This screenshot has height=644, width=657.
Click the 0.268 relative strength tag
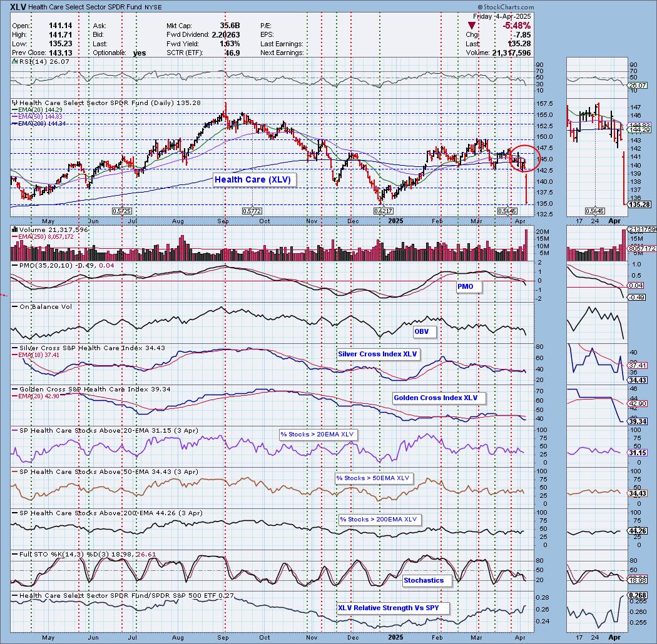638,595
